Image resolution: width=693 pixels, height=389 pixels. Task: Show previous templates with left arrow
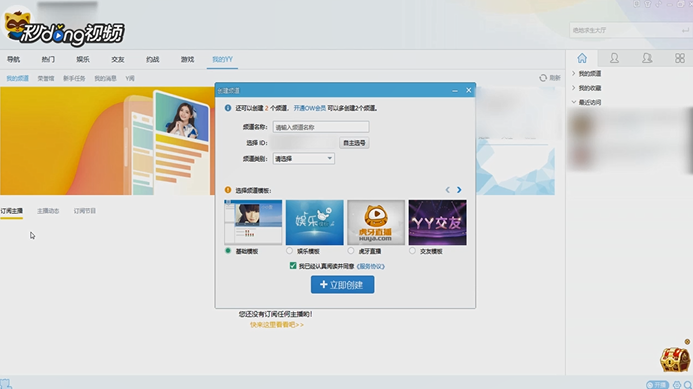point(448,190)
